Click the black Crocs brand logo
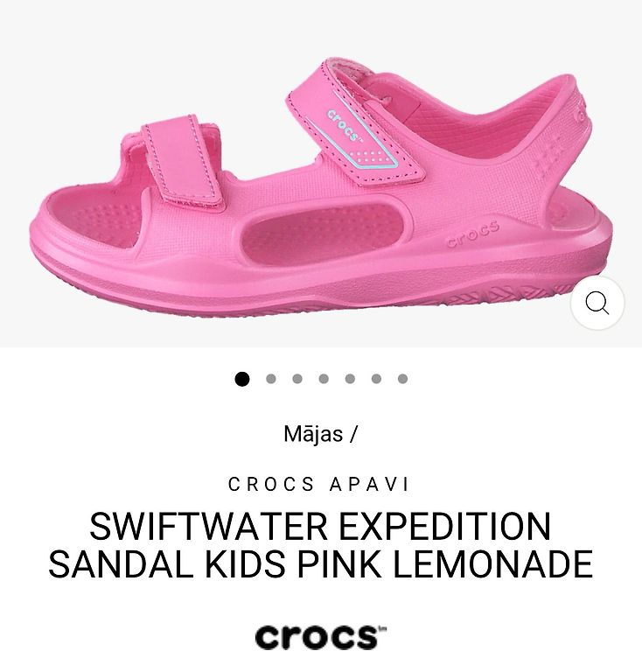642x672 pixels. click(x=321, y=636)
